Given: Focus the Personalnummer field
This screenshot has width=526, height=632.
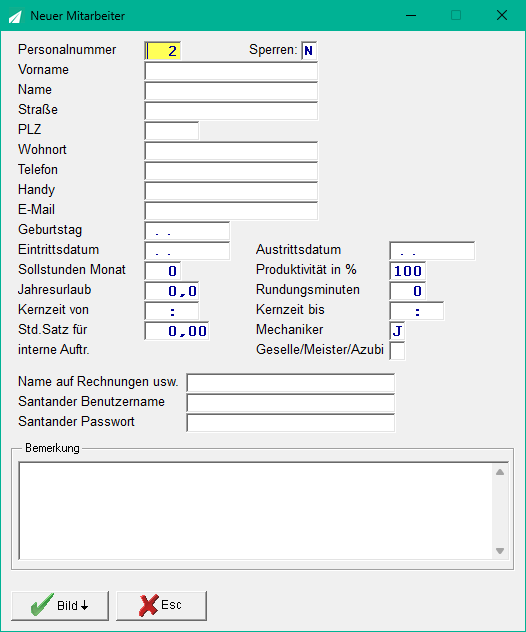Looking at the screenshot, I should [x=162, y=50].
